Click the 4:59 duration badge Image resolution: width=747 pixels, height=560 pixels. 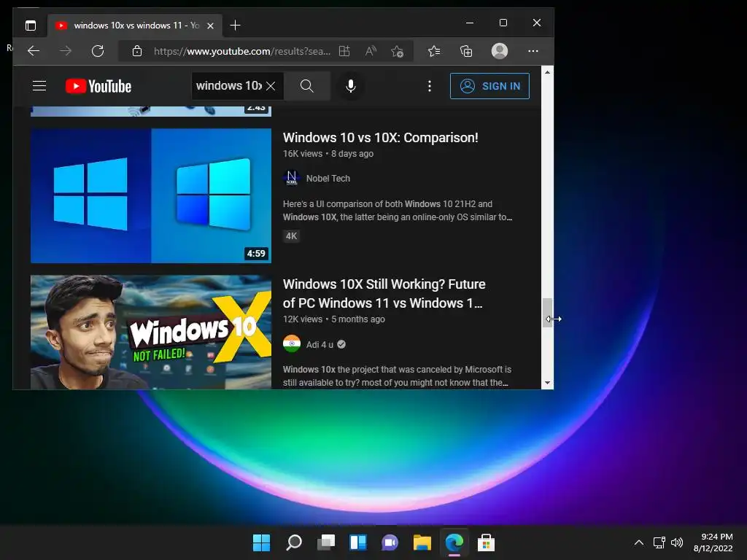[x=256, y=254]
